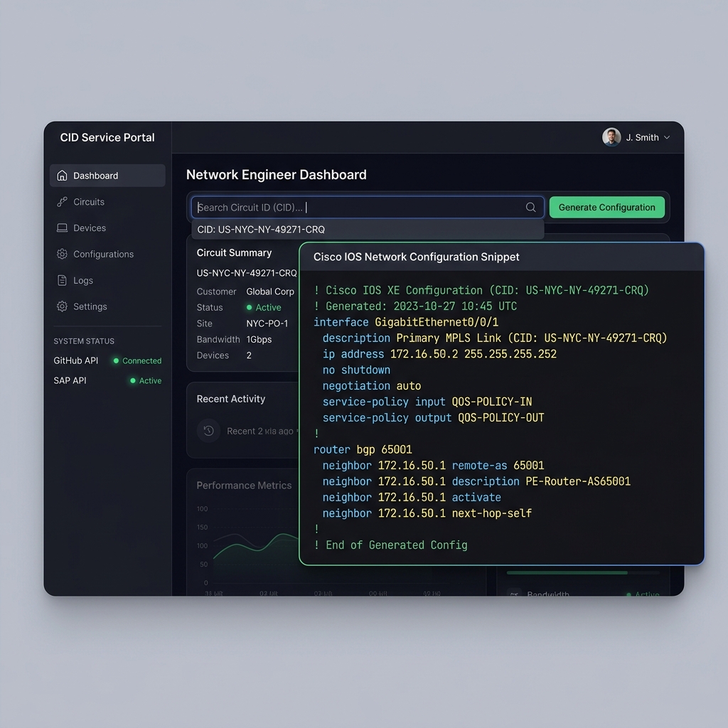The width and height of the screenshot is (728, 728).
Task: Click the green progress bar below the snippet
Action: [567, 573]
